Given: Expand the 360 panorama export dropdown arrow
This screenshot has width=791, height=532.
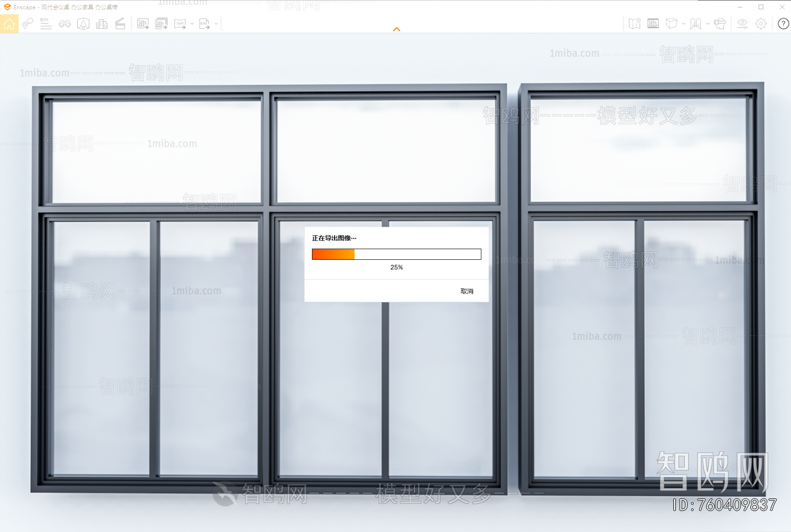Looking at the screenshot, I should [192, 24].
